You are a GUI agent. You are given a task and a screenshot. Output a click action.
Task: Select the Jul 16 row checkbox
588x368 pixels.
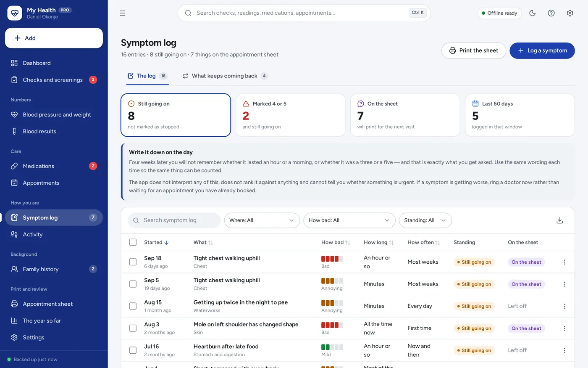(x=133, y=350)
